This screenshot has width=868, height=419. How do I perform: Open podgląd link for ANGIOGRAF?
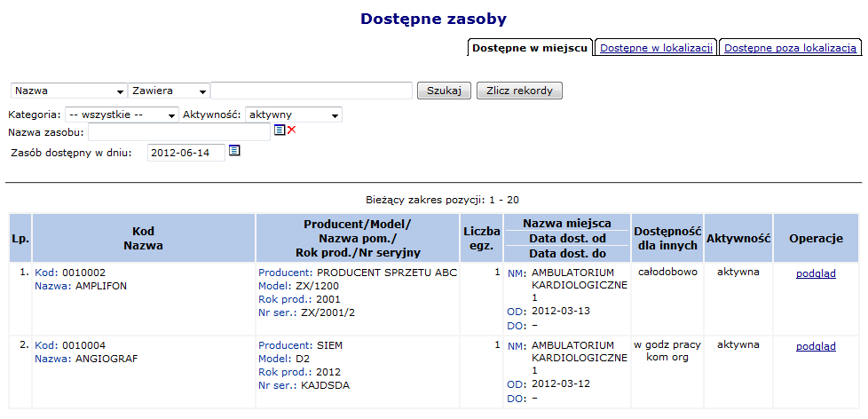click(816, 346)
